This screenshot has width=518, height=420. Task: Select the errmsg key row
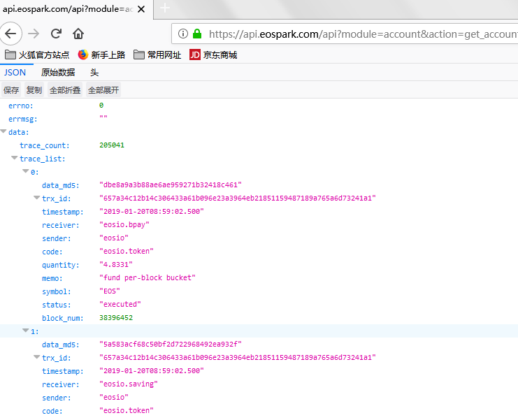tap(259, 119)
